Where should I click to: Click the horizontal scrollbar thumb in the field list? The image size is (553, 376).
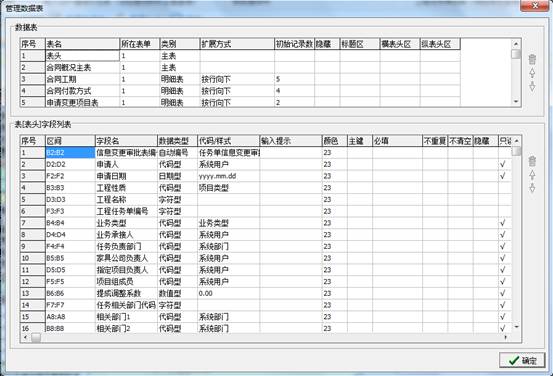(x=36, y=338)
